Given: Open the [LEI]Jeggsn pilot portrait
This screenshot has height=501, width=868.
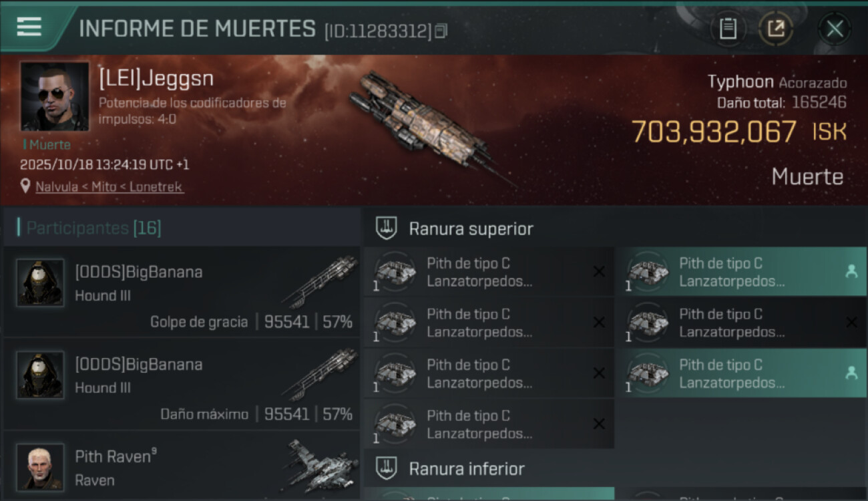Looking at the screenshot, I should [55, 96].
